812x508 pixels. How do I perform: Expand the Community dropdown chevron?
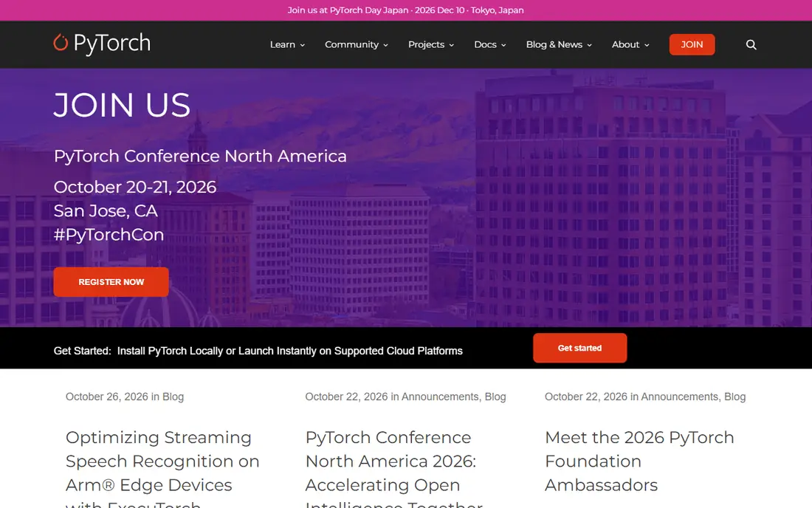pos(386,45)
